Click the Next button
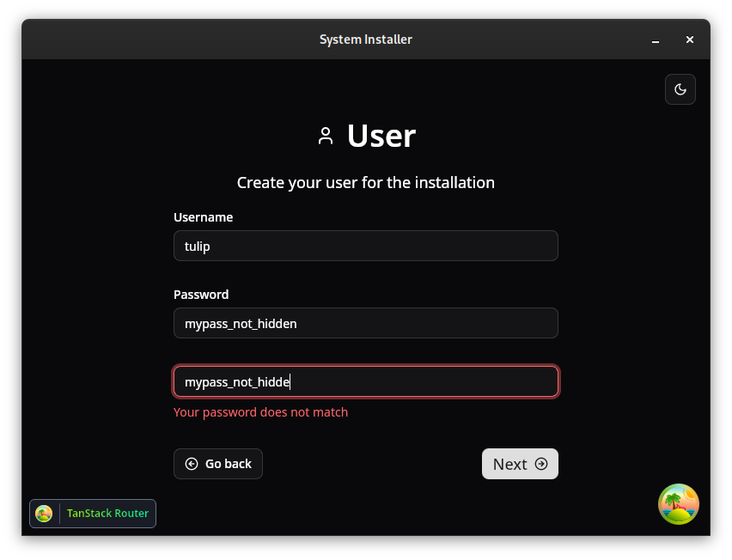The image size is (732, 560). click(x=520, y=464)
